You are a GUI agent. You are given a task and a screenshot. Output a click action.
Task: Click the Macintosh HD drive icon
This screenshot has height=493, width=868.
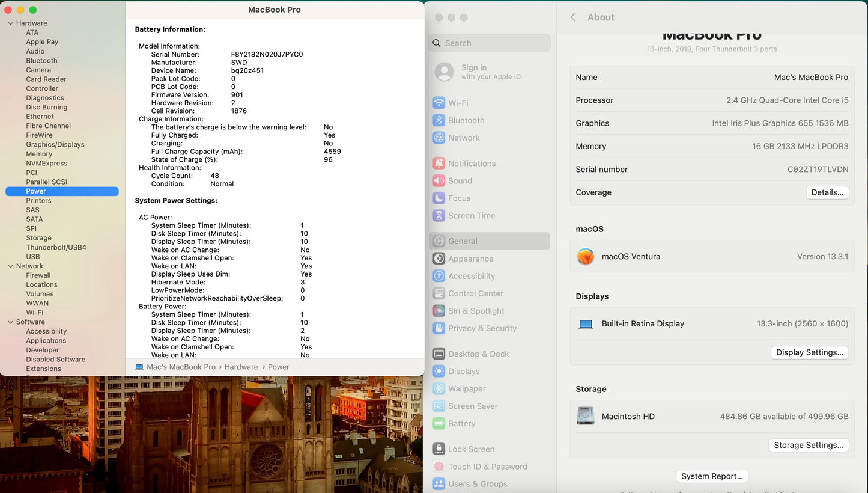pyautogui.click(x=586, y=416)
